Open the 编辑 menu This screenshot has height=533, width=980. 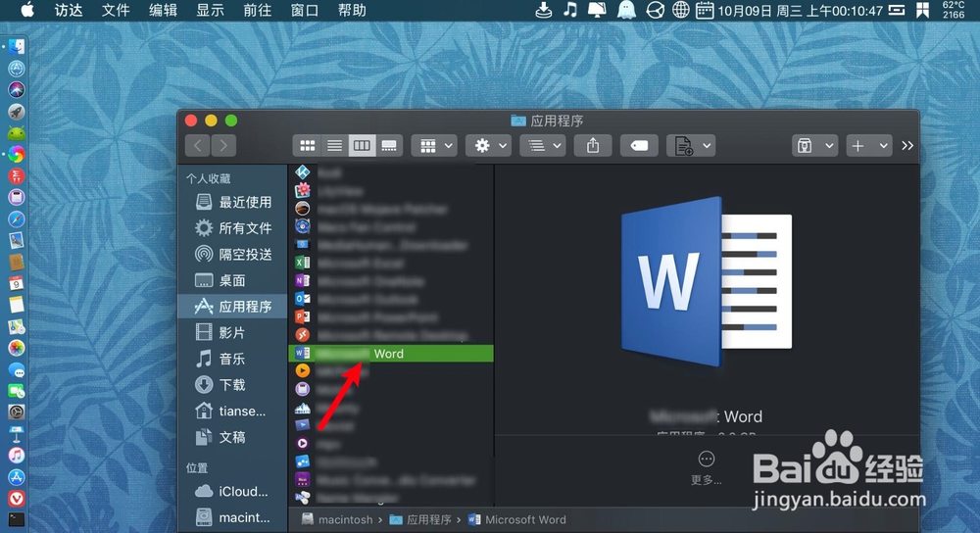click(x=163, y=10)
